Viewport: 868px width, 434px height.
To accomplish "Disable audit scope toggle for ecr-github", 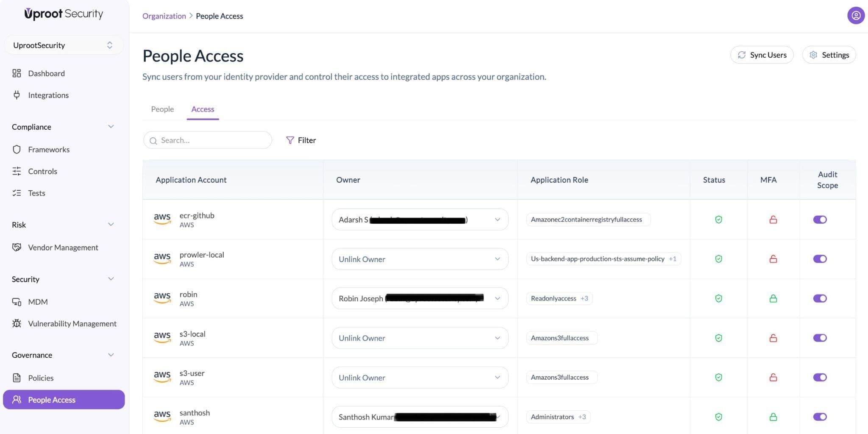I will click(820, 220).
